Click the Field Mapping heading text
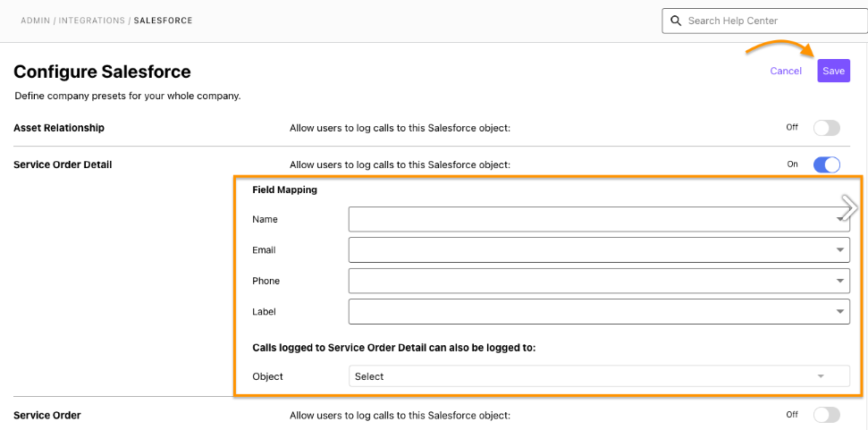Screen dimensions: 868x430 pos(284,190)
